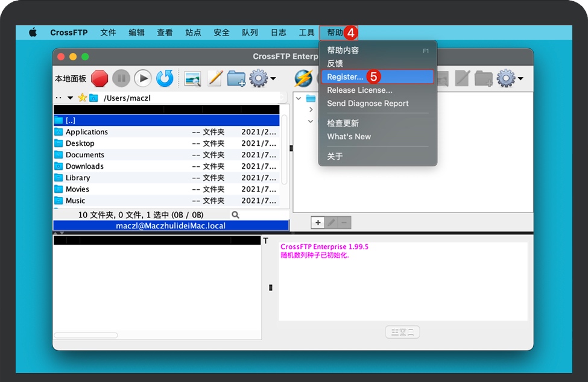
Task: Click the add site plus button
Action: tap(318, 222)
